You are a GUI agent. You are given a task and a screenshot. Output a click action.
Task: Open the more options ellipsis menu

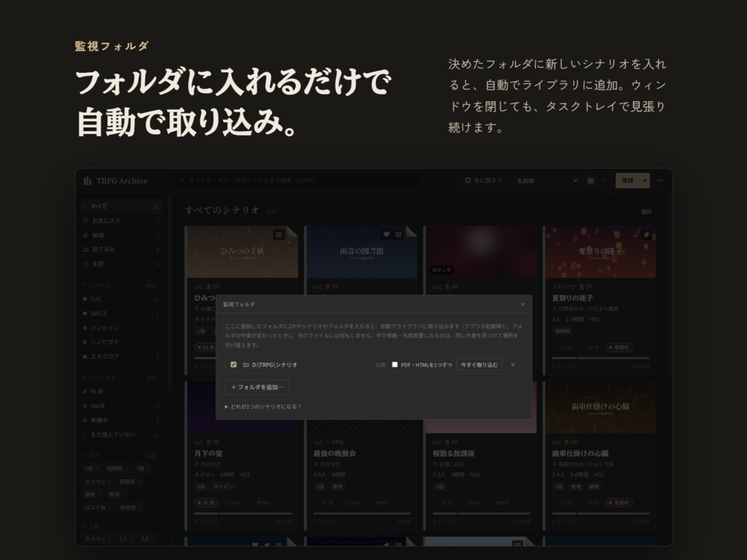[659, 181]
